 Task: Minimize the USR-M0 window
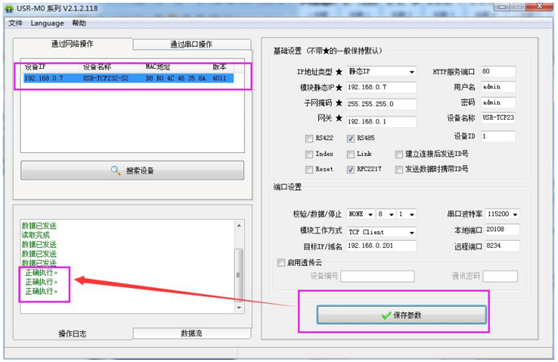[502, 6]
